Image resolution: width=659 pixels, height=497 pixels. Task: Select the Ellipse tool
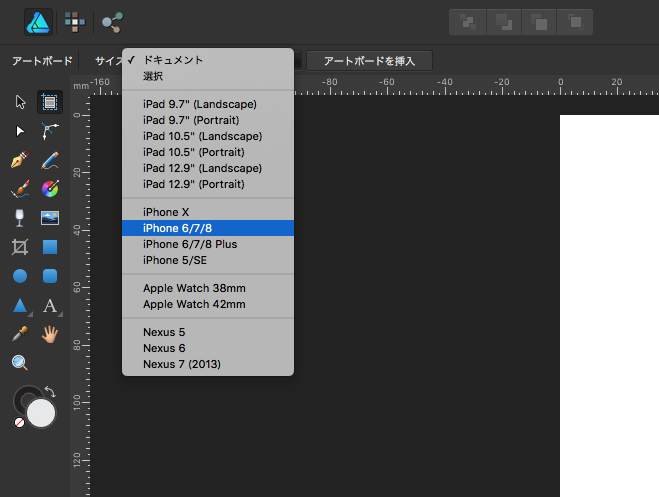(x=20, y=276)
